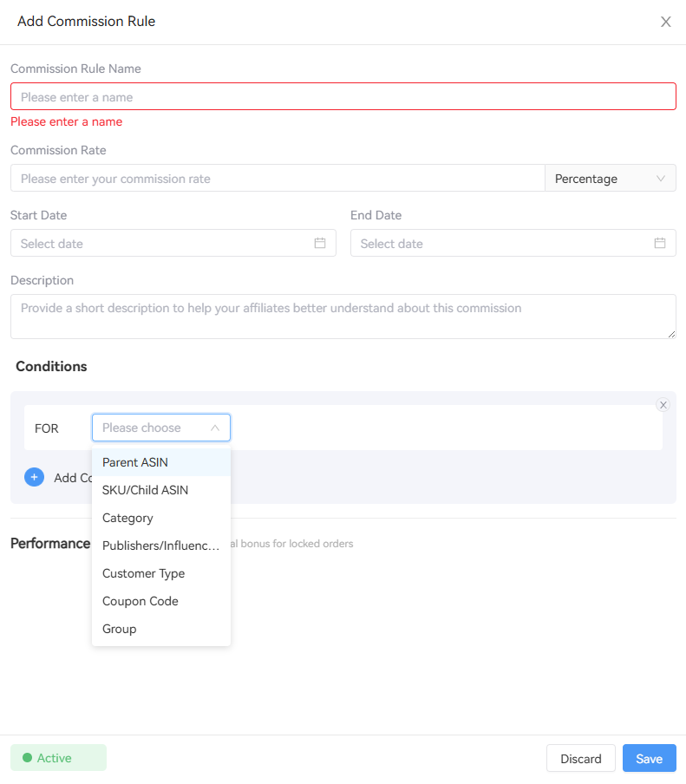The image size is (686, 784).
Task: Toggle the Active status indicator
Action: [x=58, y=758]
